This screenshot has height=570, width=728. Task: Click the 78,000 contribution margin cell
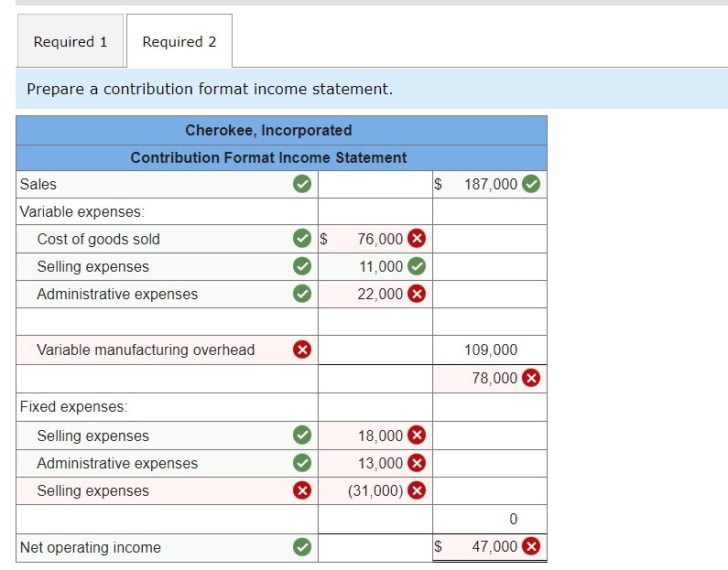[x=490, y=379]
